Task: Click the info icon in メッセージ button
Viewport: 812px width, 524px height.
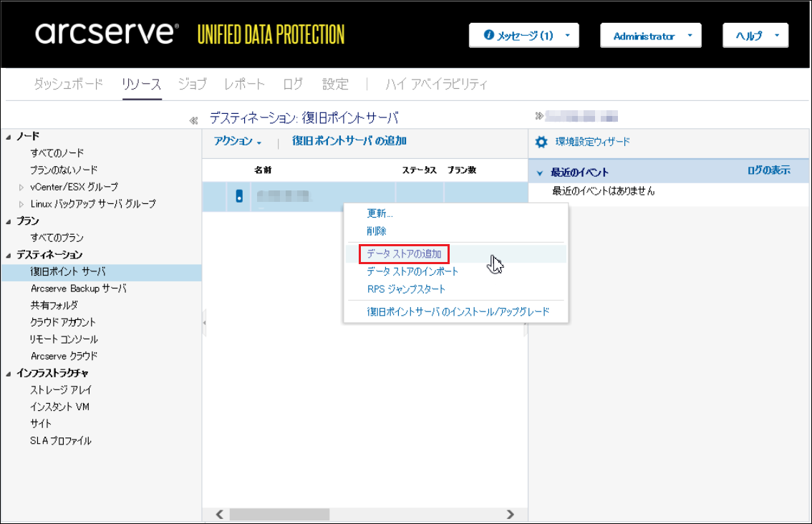Action: click(489, 35)
